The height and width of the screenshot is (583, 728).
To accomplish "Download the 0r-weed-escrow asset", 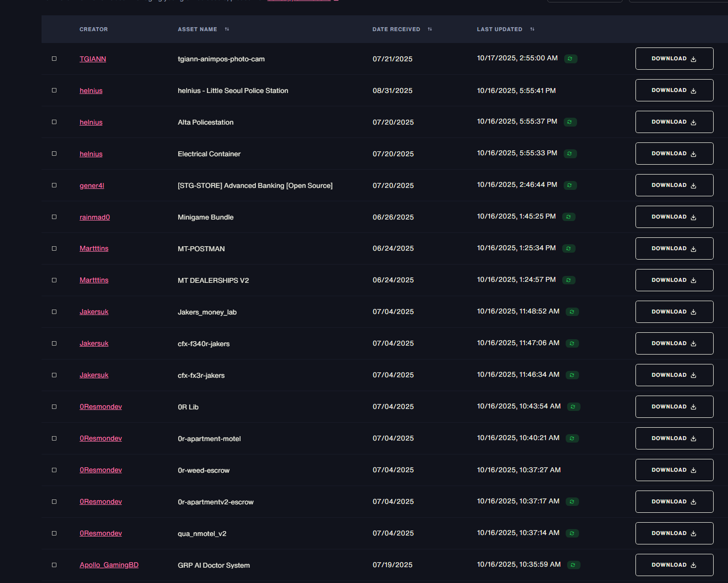I will tap(674, 470).
